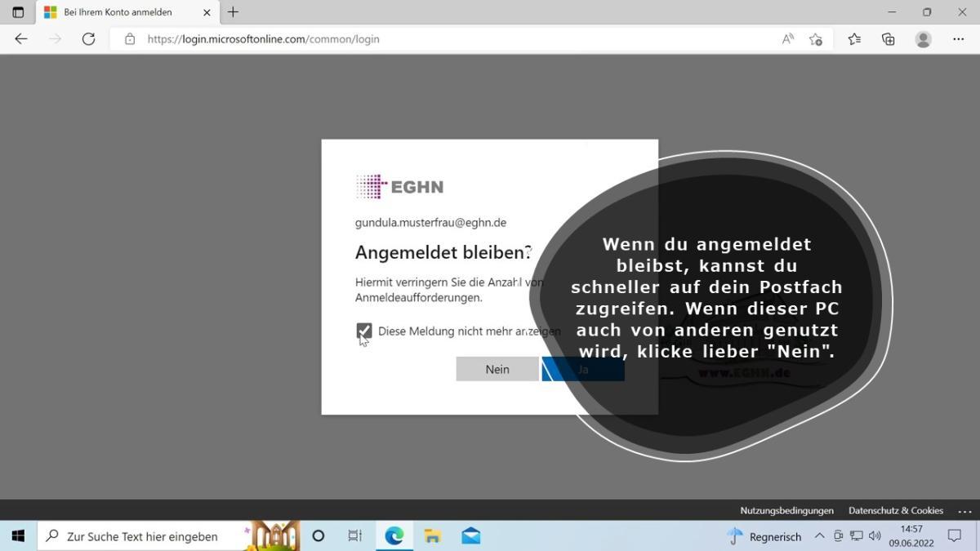Open the Datenschutz & Cookies link

(x=895, y=510)
